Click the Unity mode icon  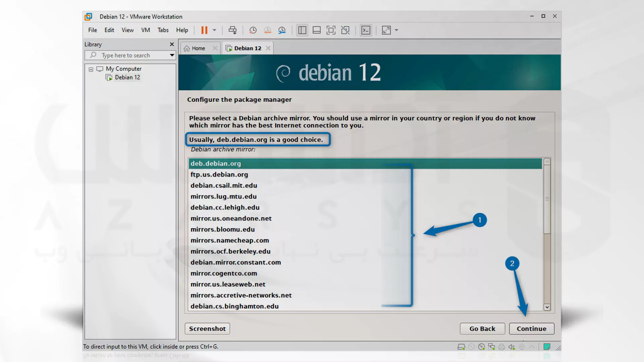(x=345, y=30)
